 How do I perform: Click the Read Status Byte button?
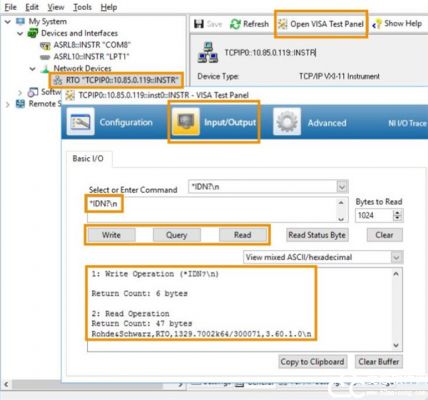[317, 235]
